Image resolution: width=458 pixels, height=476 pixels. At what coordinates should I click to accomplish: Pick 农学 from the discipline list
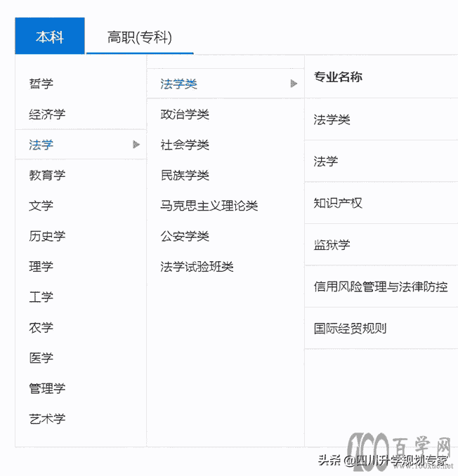[41, 328]
